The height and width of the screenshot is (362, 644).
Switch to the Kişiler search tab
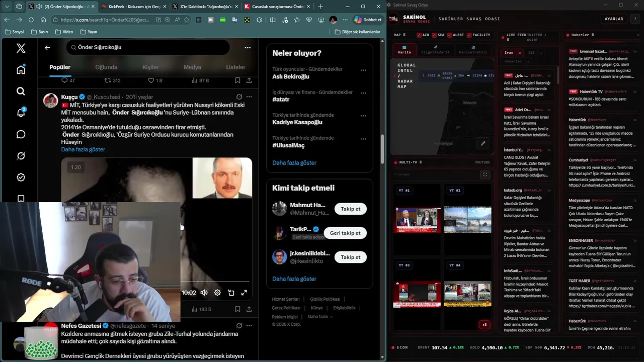(150, 67)
